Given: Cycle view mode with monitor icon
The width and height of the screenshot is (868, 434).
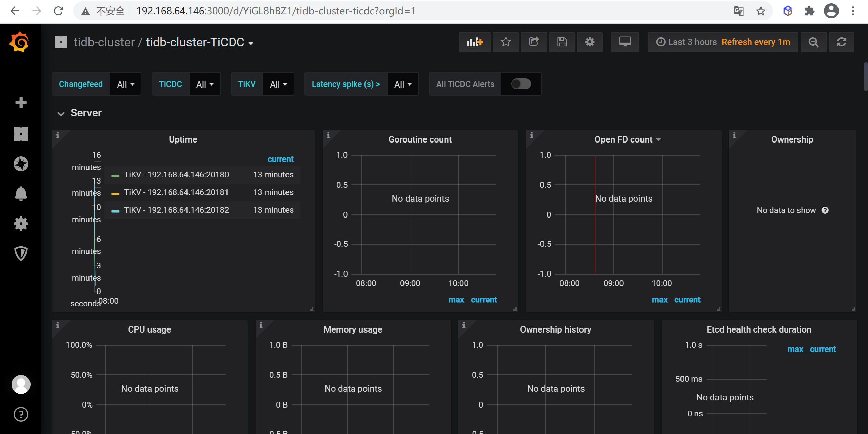Looking at the screenshot, I should click(625, 42).
